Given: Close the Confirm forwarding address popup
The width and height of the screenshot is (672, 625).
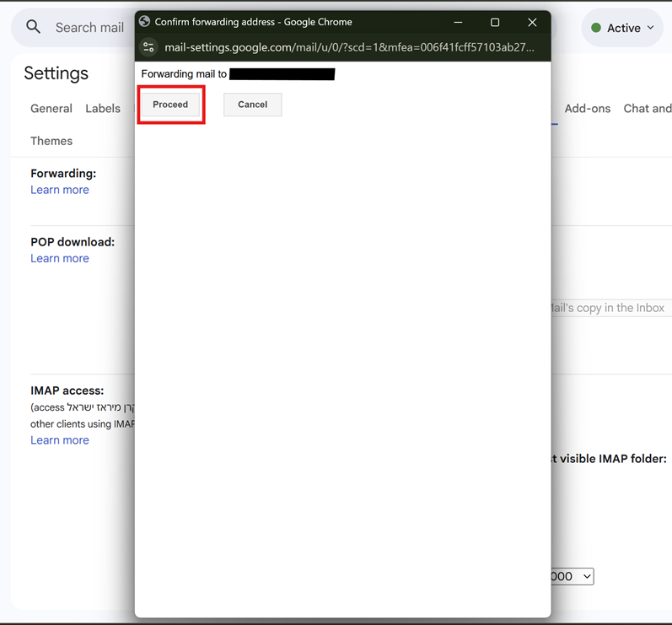Looking at the screenshot, I should coord(532,22).
